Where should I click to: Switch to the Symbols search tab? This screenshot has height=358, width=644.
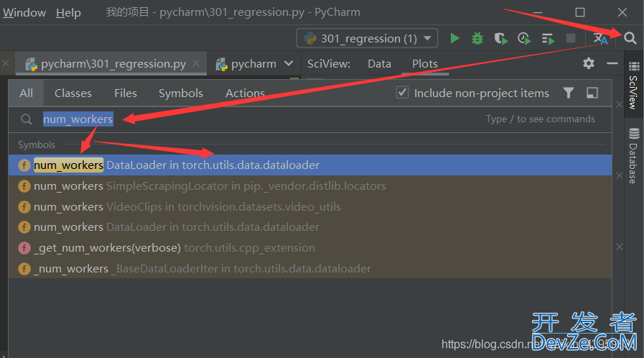[x=181, y=93]
